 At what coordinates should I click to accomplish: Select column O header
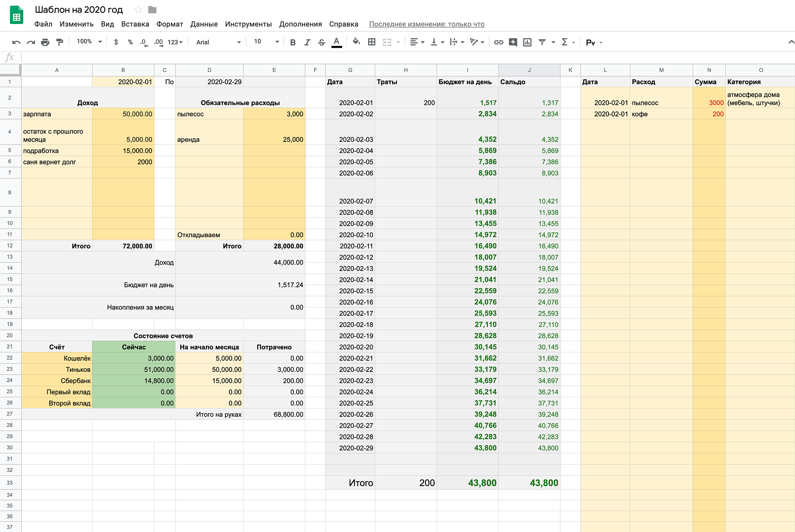point(760,70)
